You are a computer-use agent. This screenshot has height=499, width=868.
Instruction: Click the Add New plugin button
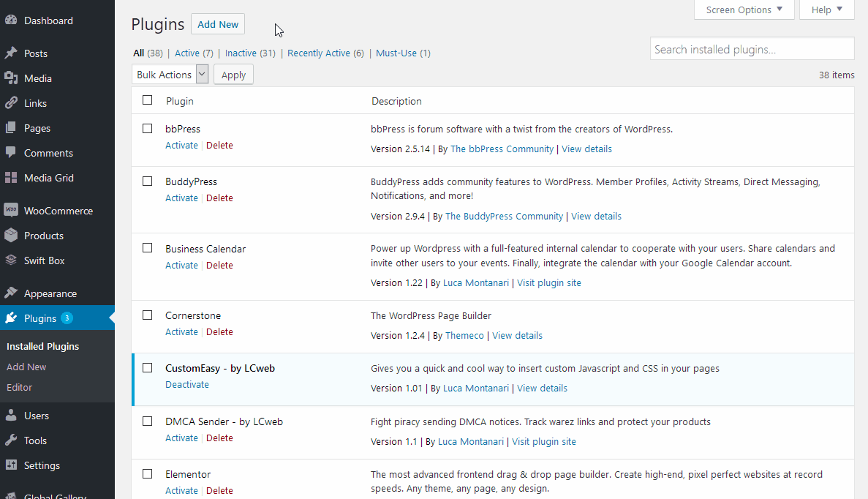(x=217, y=23)
